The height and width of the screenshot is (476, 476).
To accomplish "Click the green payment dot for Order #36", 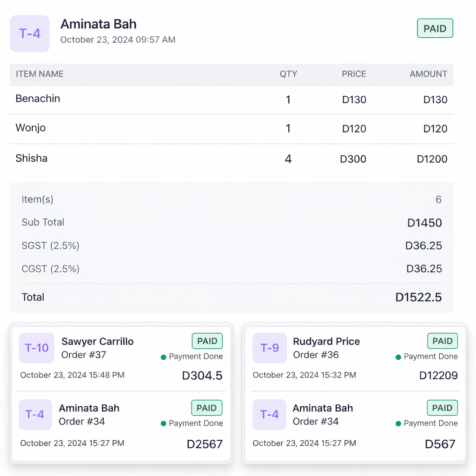I will [x=398, y=357].
